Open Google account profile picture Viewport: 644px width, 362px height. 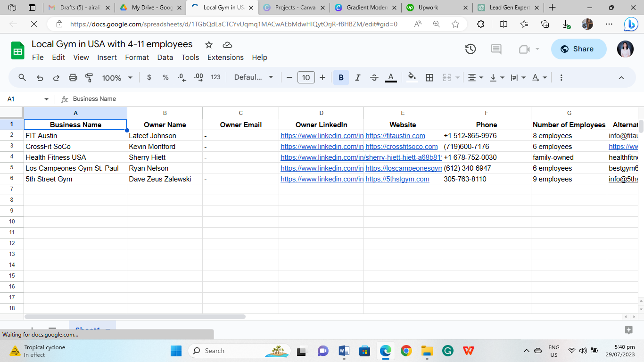pyautogui.click(x=626, y=49)
